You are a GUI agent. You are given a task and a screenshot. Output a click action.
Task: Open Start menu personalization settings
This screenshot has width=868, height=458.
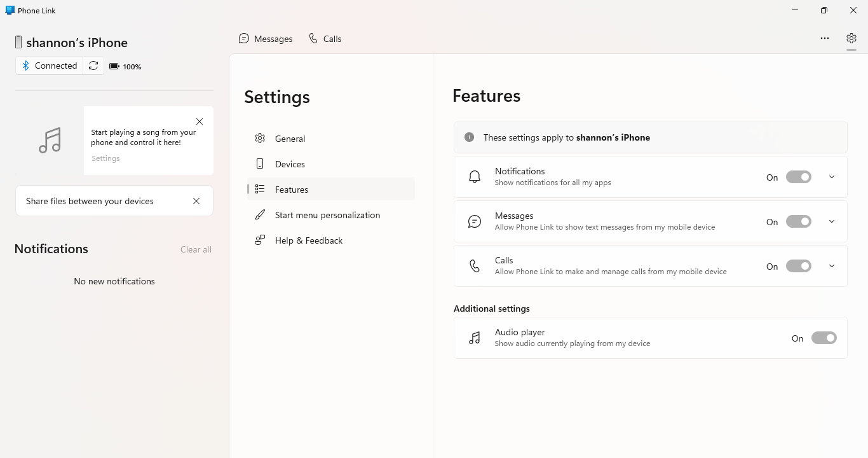coord(331,215)
